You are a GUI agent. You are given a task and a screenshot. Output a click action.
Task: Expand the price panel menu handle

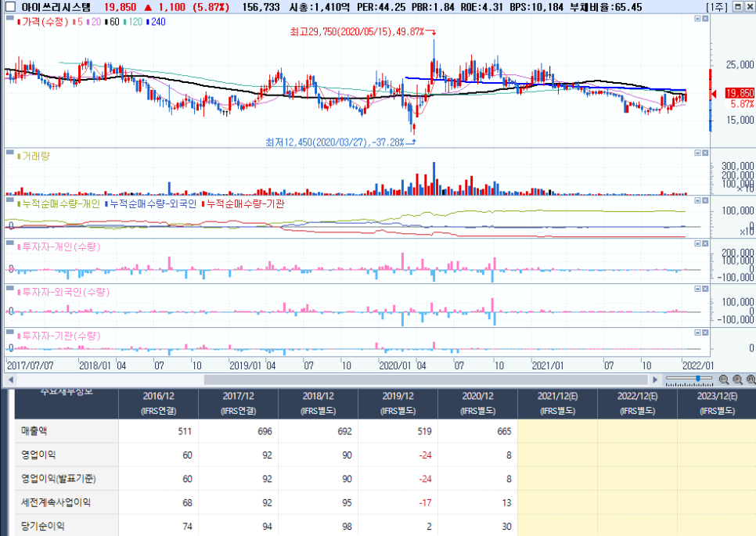click(9, 17)
